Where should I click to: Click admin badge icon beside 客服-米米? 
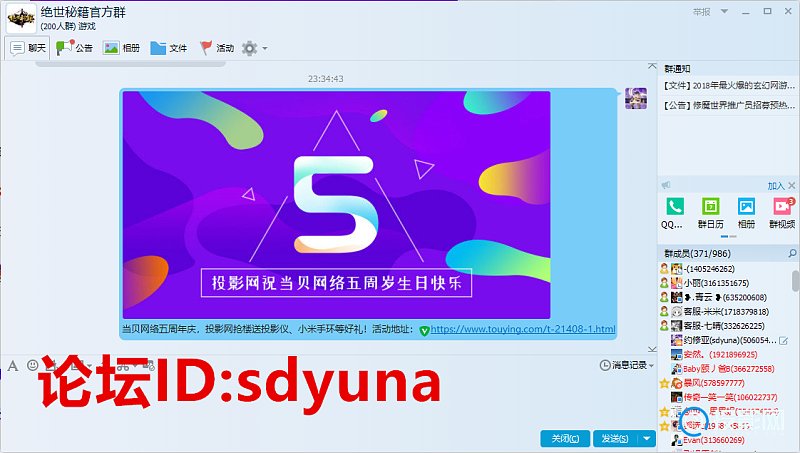point(664,311)
